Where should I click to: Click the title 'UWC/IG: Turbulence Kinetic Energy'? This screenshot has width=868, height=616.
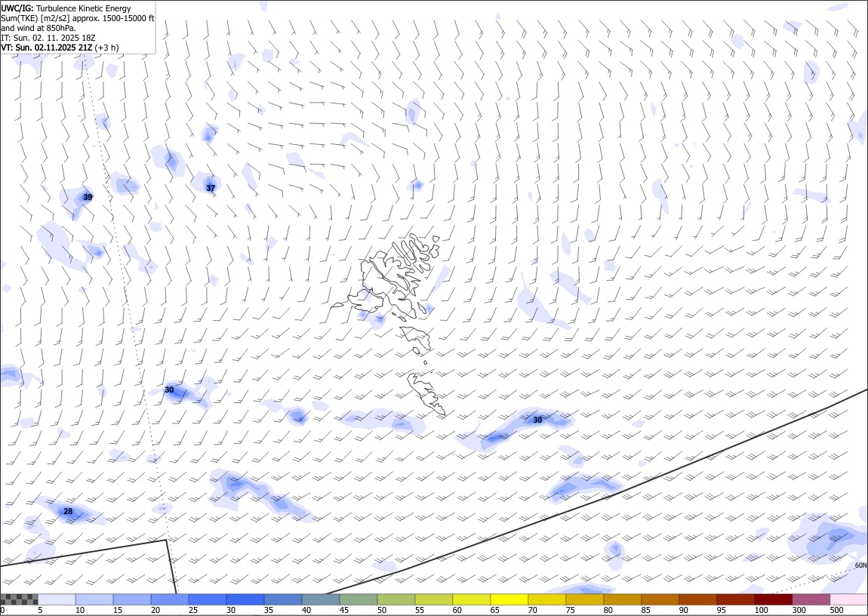coord(66,8)
